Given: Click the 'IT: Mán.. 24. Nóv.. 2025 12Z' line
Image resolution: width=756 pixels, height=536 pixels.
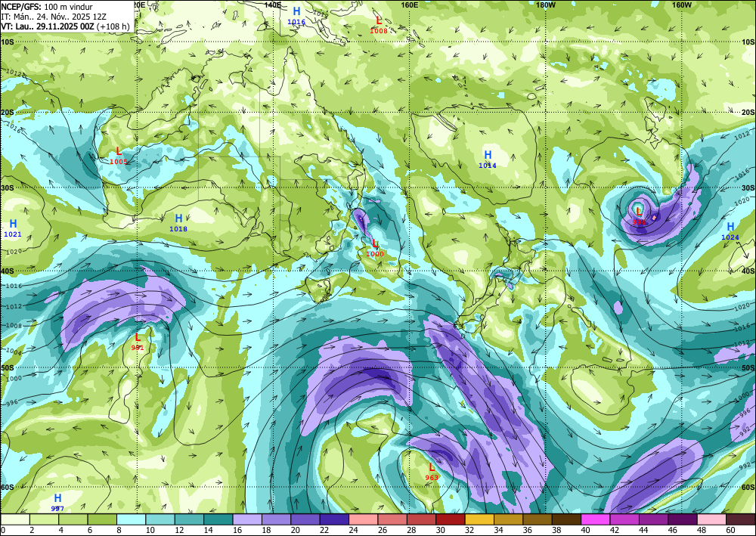Looking at the screenshot, I should [53, 17].
